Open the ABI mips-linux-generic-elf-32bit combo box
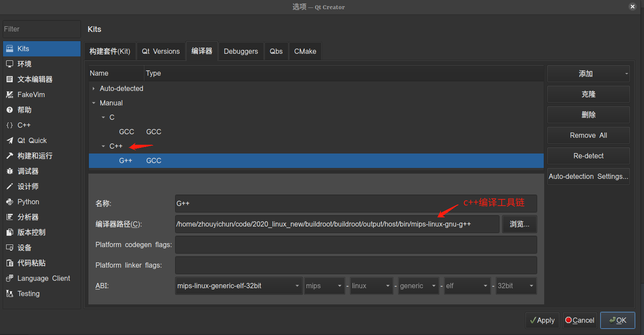Image resolution: width=644 pixels, height=335 pixels. (239, 286)
